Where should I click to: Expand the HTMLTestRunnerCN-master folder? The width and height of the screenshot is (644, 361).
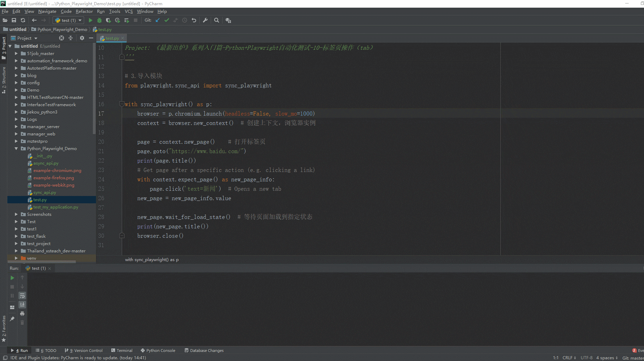click(16, 97)
